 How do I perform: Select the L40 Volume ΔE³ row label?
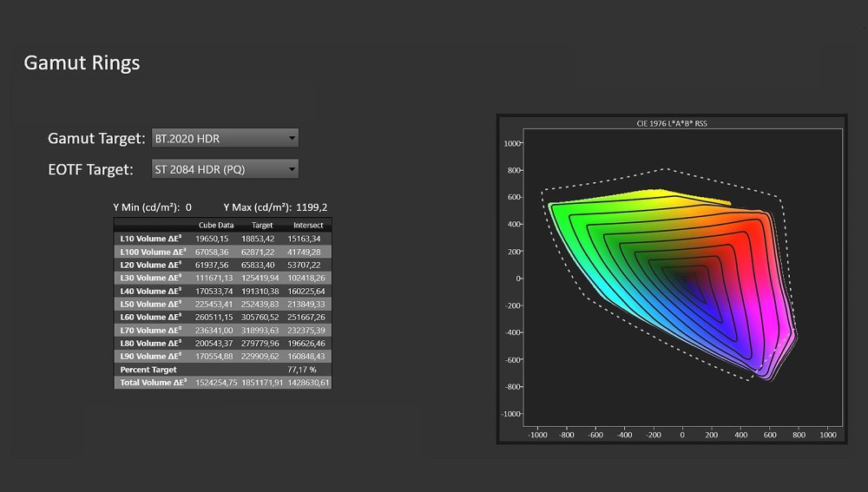tap(150, 291)
